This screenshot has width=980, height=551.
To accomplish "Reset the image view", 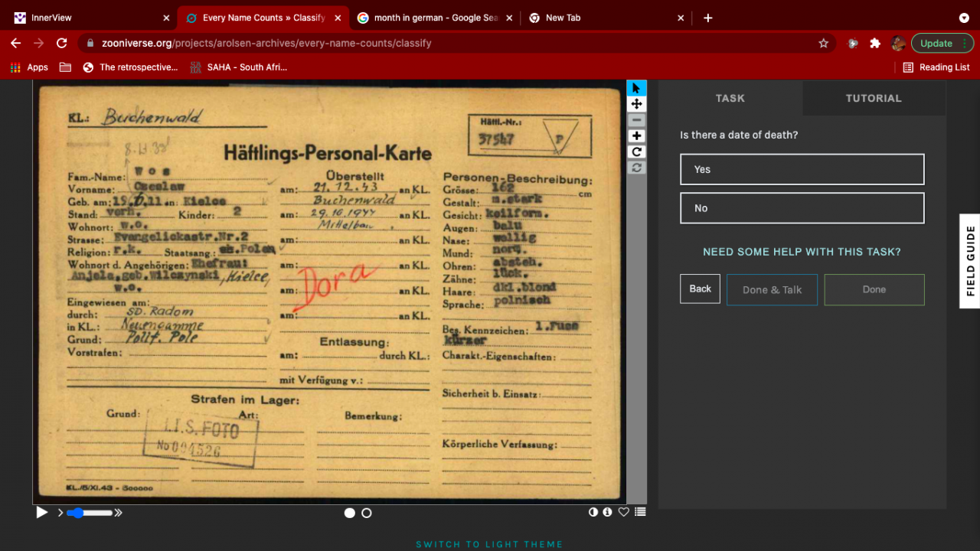I will coord(636,168).
